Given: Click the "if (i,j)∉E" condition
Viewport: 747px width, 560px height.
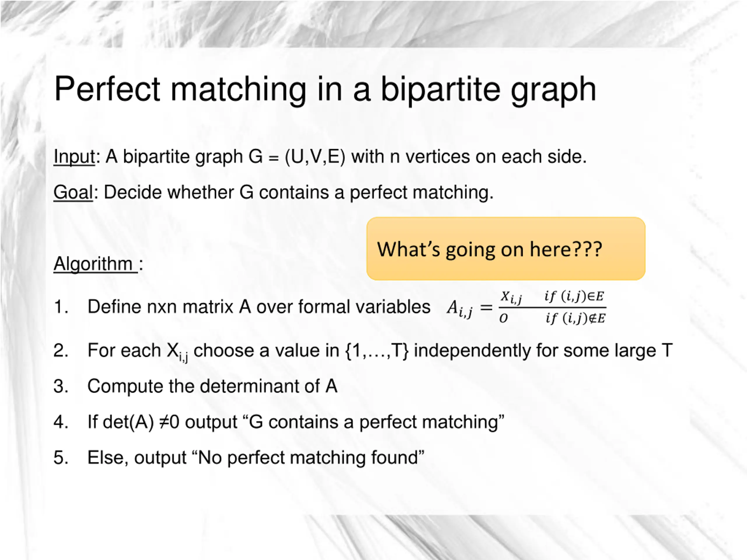Looking at the screenshot, I should point(575,318).
